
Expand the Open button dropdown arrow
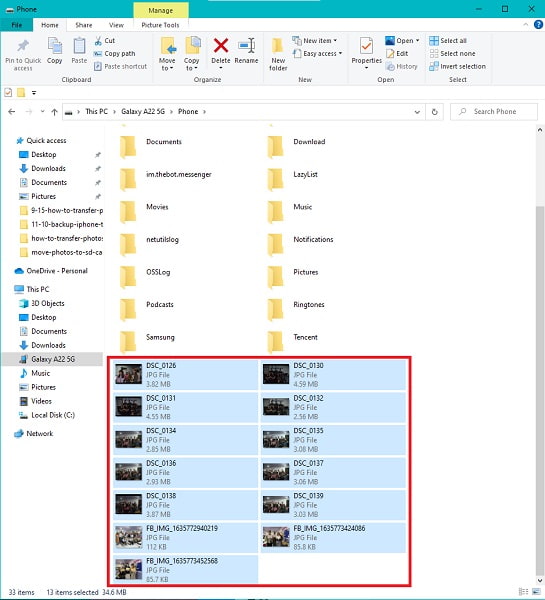(x=418, y=41)
